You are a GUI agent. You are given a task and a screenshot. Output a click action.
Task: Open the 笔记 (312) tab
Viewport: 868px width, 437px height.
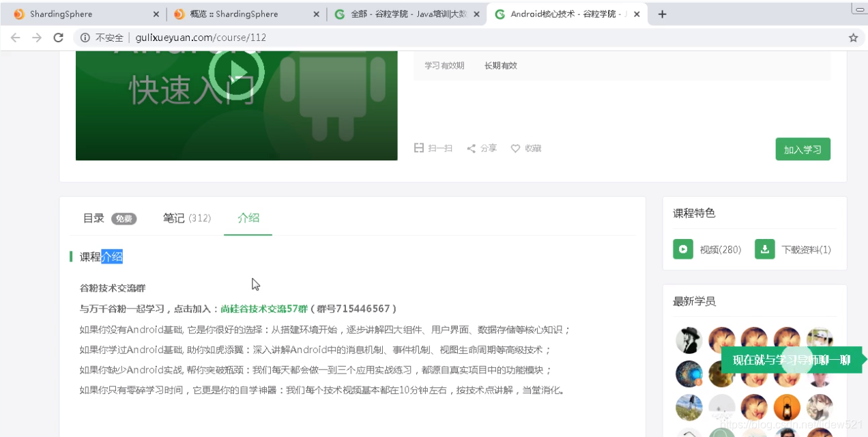[x=187, y=218]
